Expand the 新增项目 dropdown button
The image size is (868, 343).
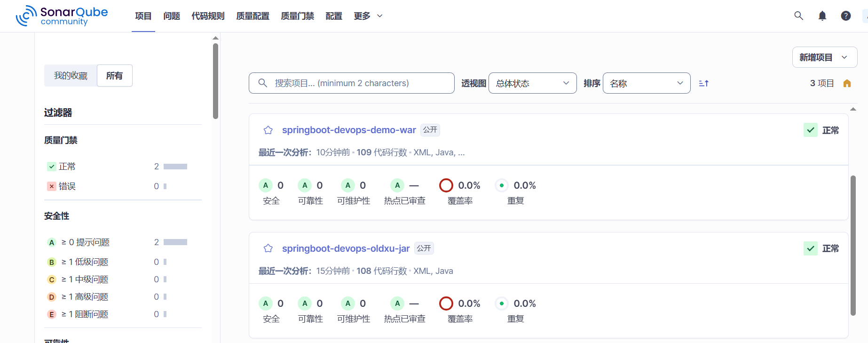coord(824,57)
